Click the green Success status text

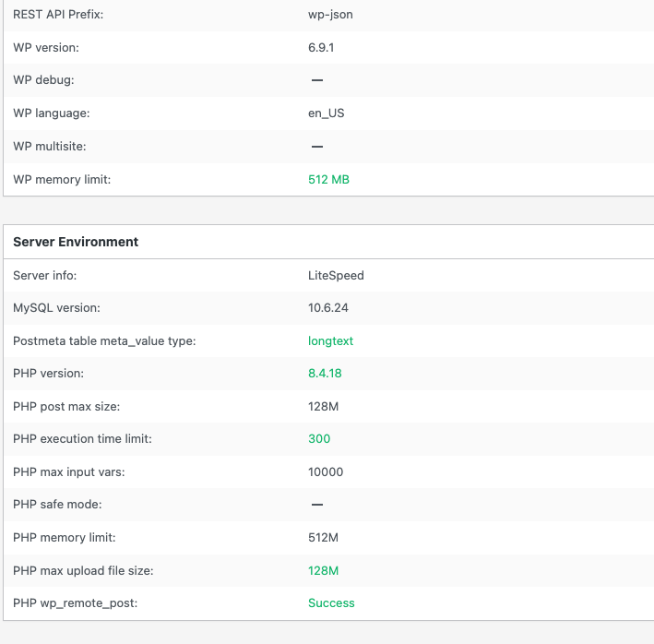(x=331, y=603)
